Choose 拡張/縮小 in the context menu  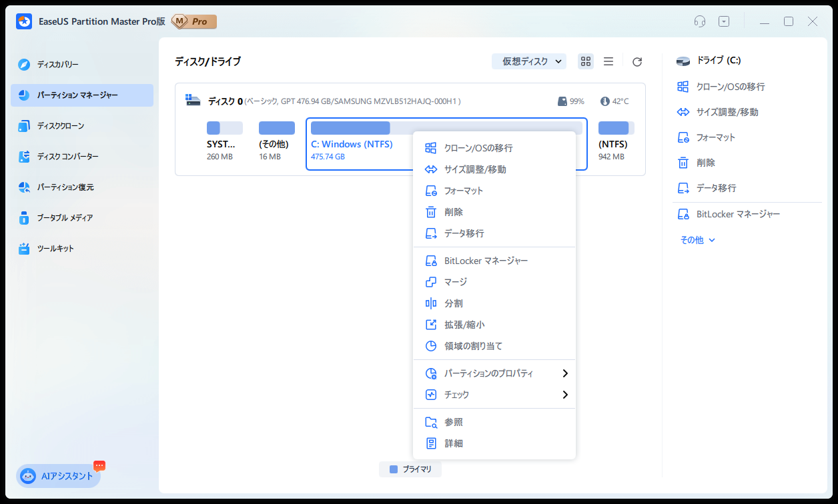494,325
